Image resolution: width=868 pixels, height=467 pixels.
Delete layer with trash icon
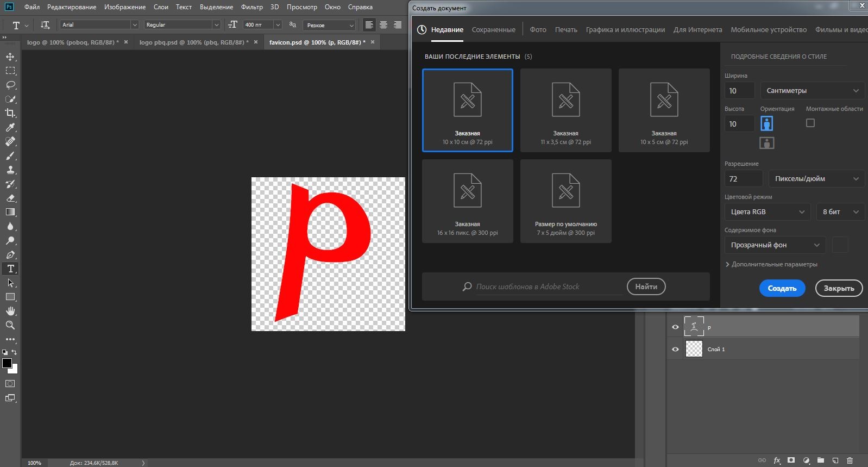[850, 460]
